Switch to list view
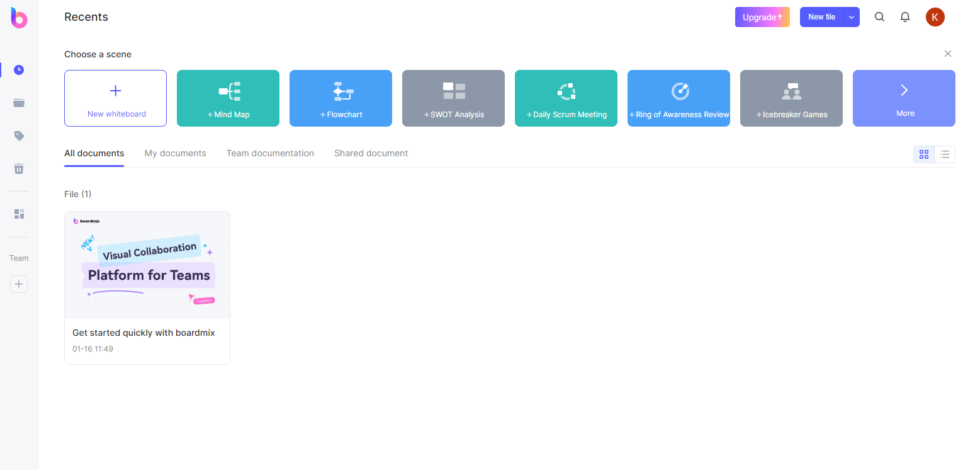 [945, 154]
